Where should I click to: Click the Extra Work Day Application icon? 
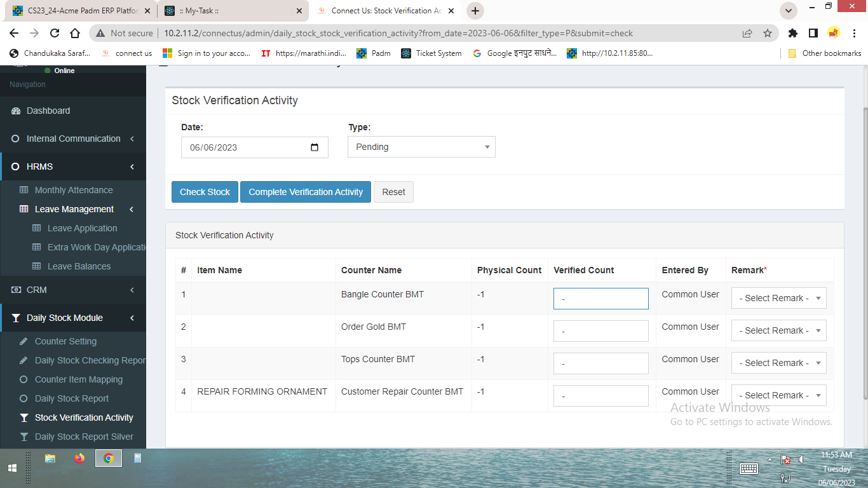[36, 247]
